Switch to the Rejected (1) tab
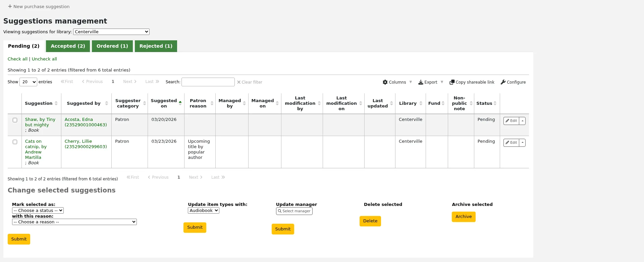Viewport: 644px width, 262px height. tap(156, 46)
